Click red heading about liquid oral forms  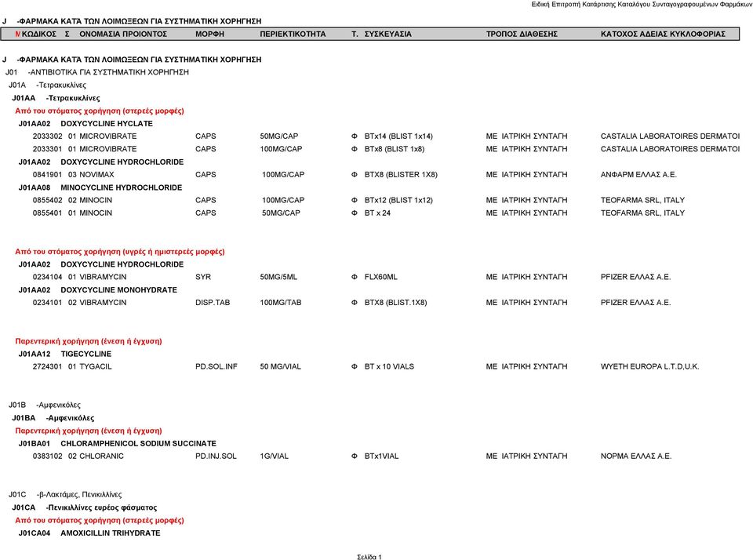pos(119,252)
